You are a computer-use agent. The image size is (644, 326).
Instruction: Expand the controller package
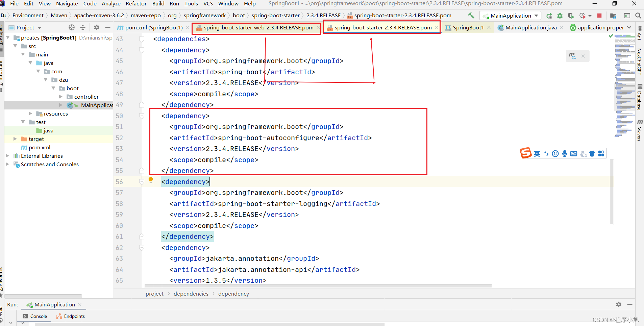click(61, 97)
